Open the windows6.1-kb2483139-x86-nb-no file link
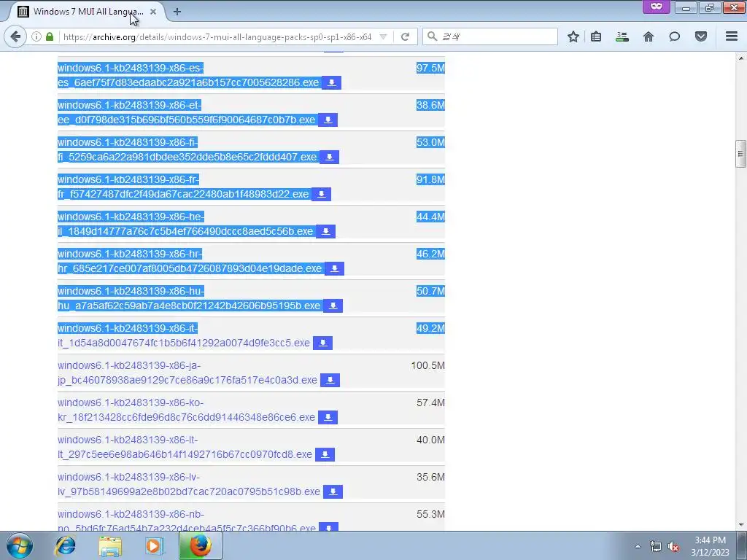The width and height of the screenshot is (747, 560). [x=187, y=521]
